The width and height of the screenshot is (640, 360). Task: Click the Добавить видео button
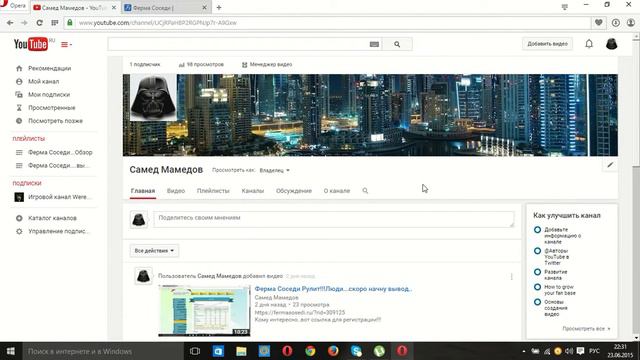click(x=547, y=44)
